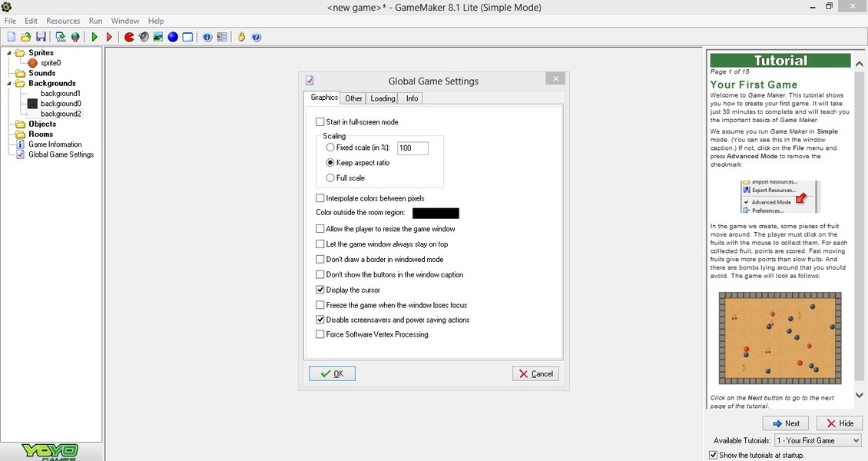Viewport: 868px width, 461px height.
Task: Select the Full scale radio button
Action: [x=330, y=178]
